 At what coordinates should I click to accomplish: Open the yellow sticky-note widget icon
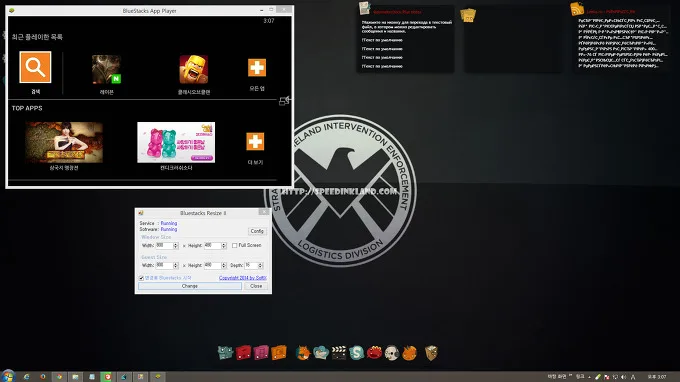[x=468, y=15]
